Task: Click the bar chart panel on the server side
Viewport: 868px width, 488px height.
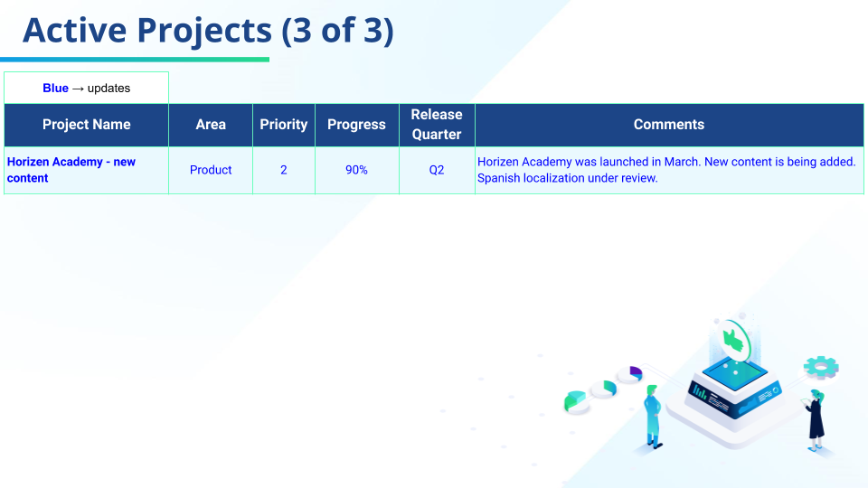Action: click(701, 392)
